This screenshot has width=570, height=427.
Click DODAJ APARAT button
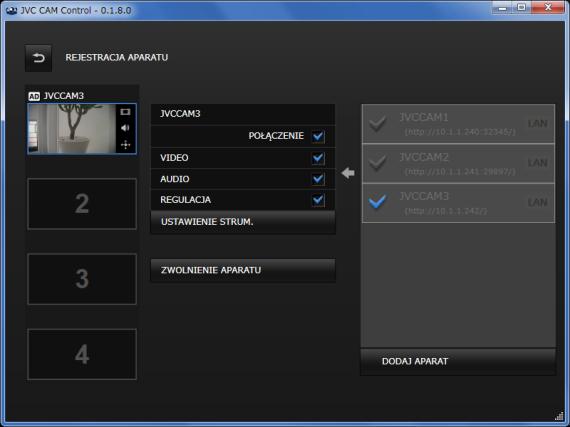[x=458, y=361]
